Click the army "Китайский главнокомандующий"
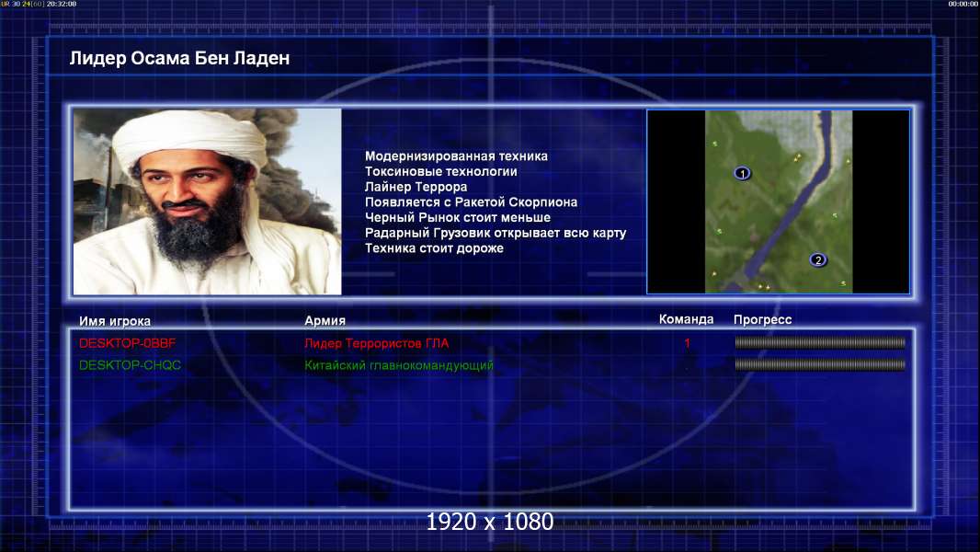 399,365
